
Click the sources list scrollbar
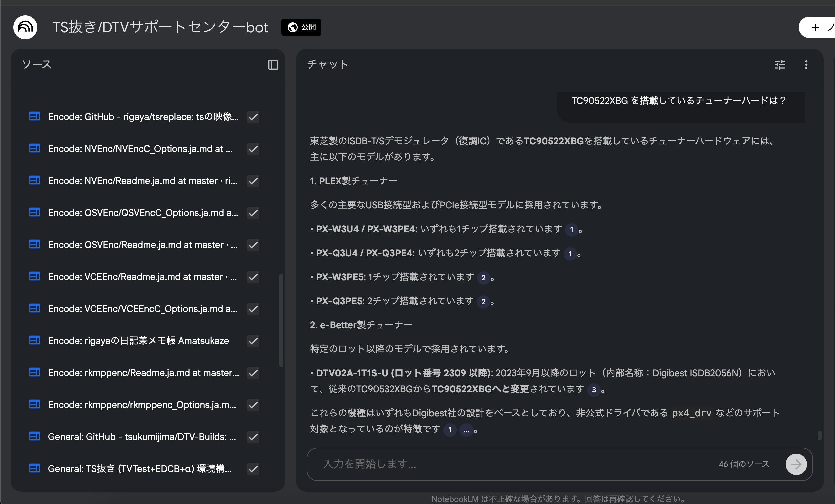281,320
